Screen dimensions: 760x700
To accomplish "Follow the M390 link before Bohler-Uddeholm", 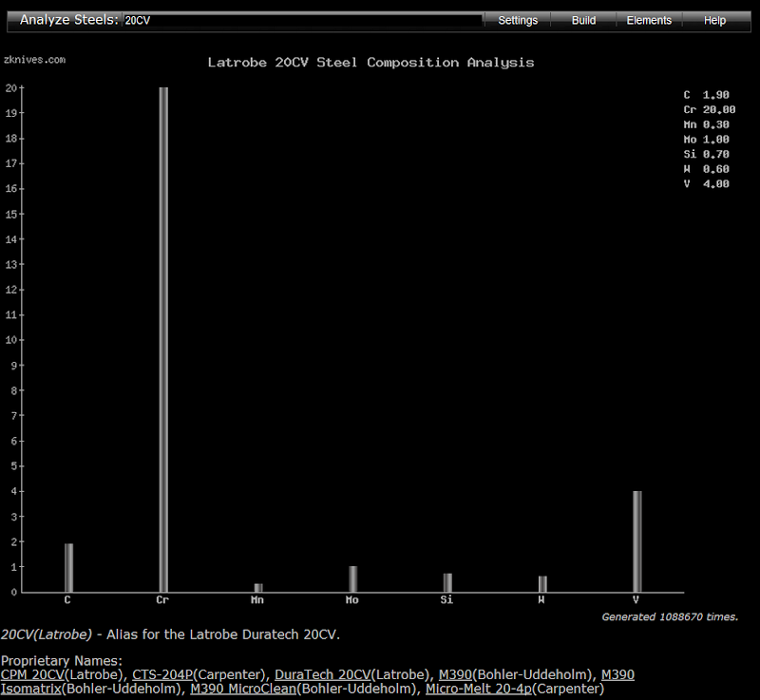I will (455, 674).
